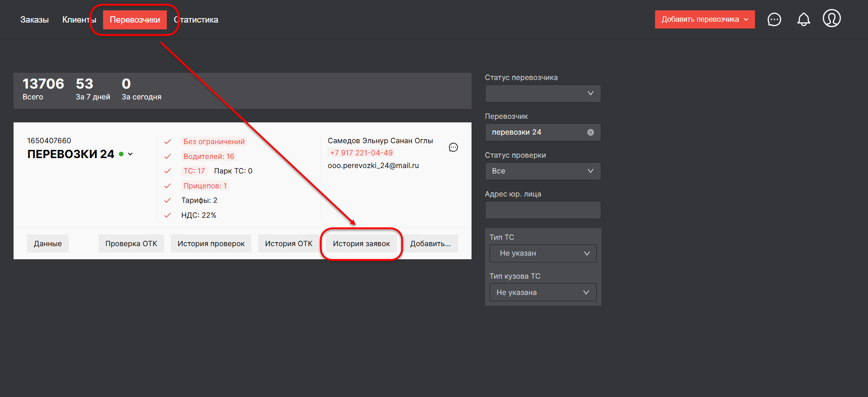Click the green status dot near ПЕРЕВОЗКИ 24
The image size is (868, 397).
[121, 154]
